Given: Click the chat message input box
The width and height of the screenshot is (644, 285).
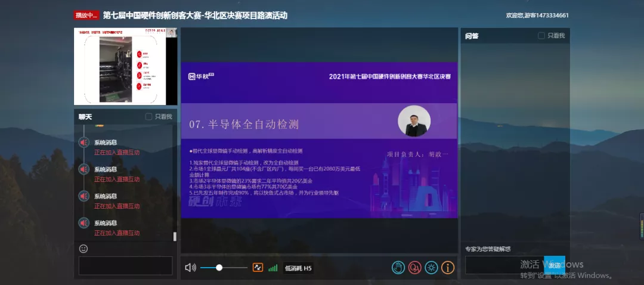Looking at the screenshot, I should pos(126,266).
